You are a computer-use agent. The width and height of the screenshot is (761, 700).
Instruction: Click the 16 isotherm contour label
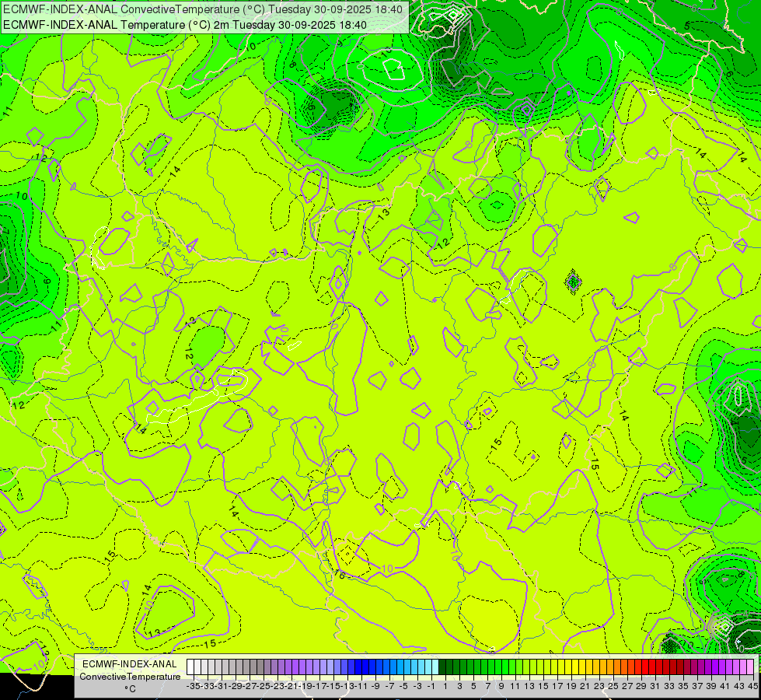339,575
